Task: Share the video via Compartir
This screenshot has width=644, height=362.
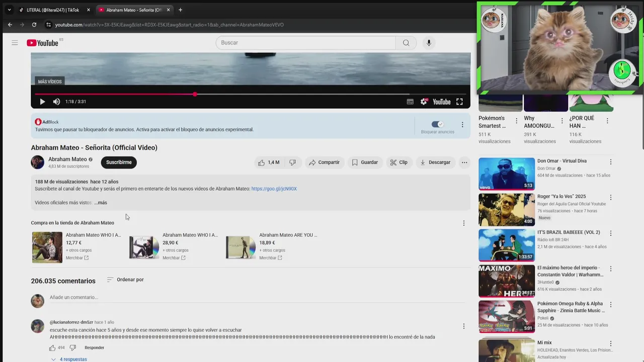Action: (x=325, y=162)
